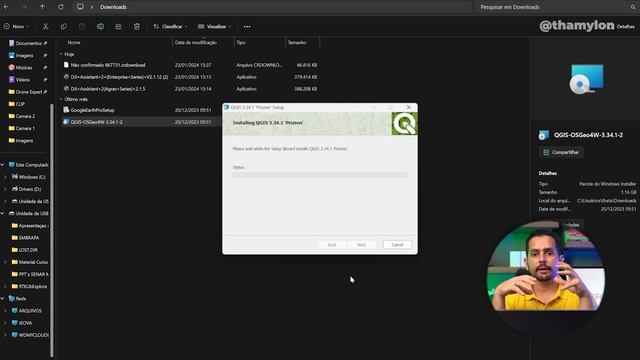Click the search Downloads input field
The height and width of the screenshot is (360, 640).
(555, 7)
